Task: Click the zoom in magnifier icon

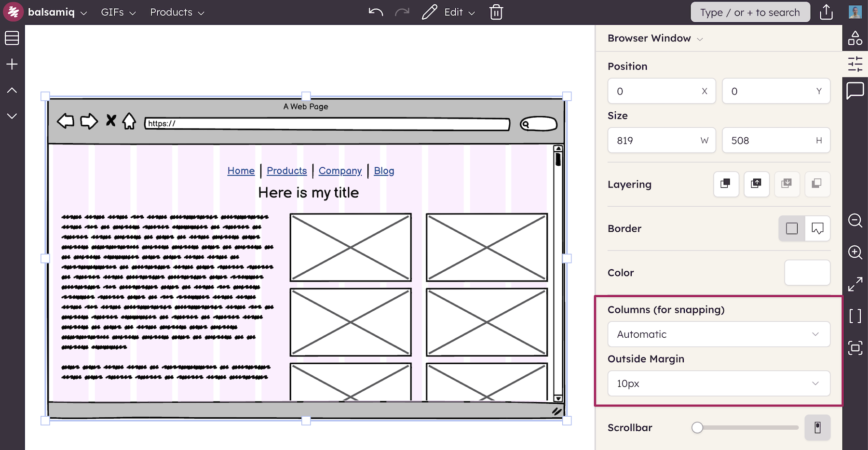Action: (855, 252)
